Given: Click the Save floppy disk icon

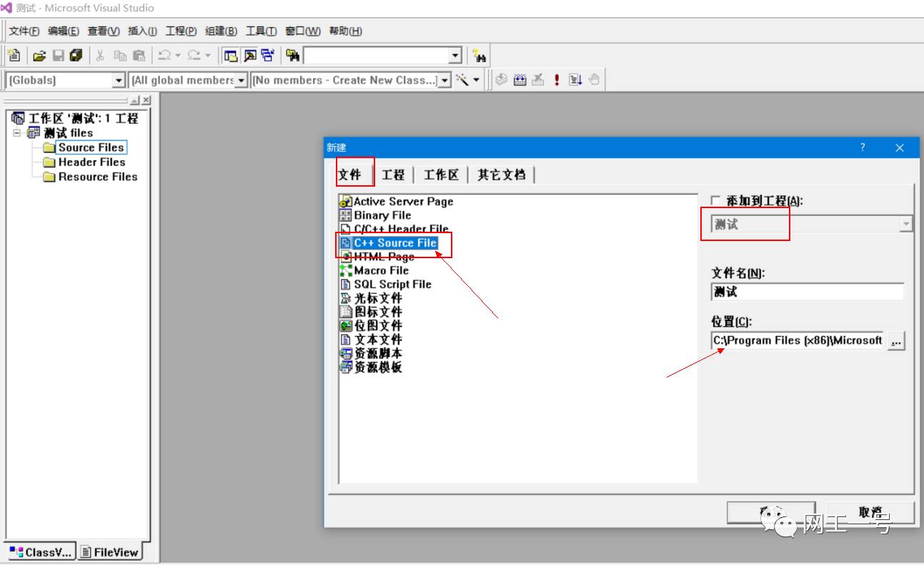Looking at the screenshot, I should tap(58, 55).
